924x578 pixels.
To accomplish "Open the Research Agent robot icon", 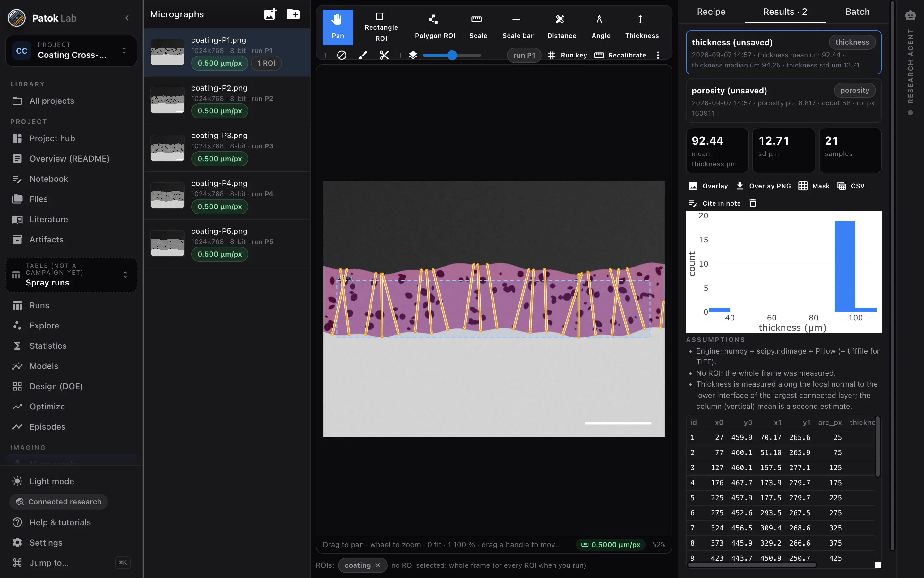I will (x=910, y=15).
